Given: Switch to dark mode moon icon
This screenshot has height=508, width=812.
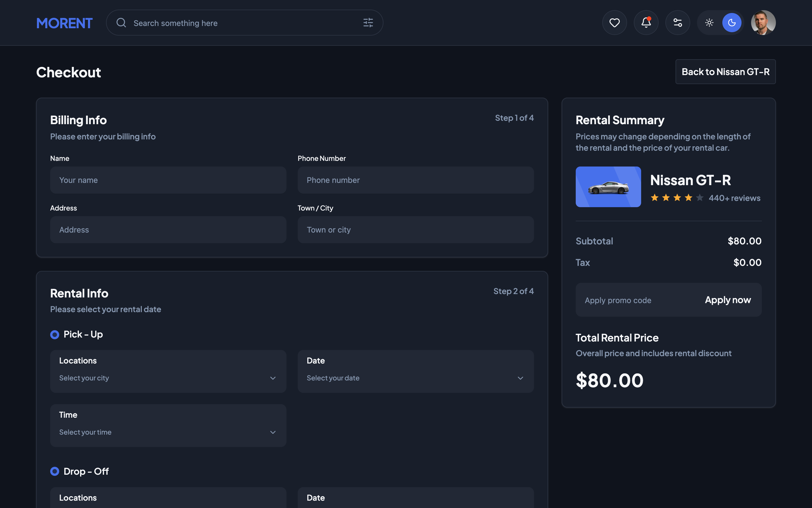Looking at the screenshot, I should pyautogui.click(x=731, y=23).
